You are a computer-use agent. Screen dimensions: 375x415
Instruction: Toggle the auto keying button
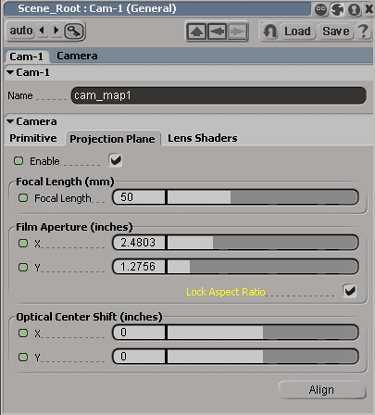point(21,31)
